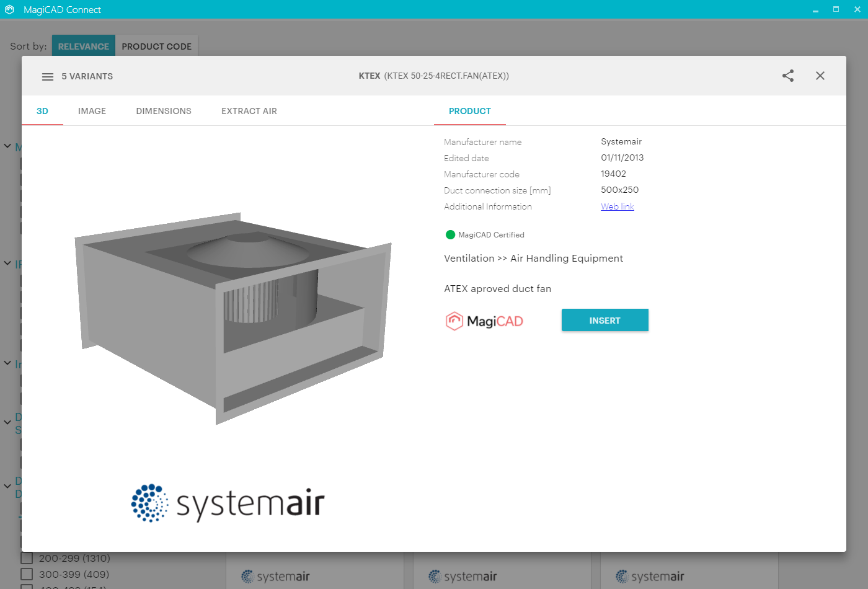Click the Systemair manufacturer name value
The image size is (868, 589).
pyautogui.click(x=621, y=142)
